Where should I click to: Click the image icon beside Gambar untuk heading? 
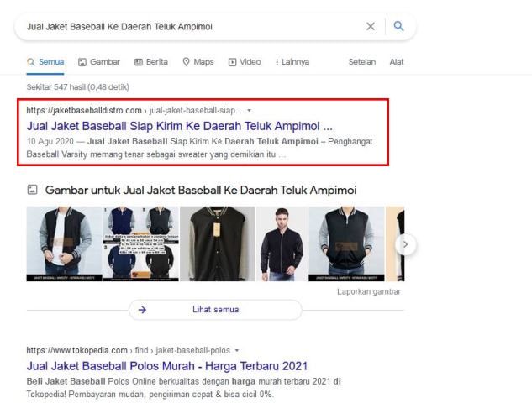pyautogui.click(x=32, y=190)
